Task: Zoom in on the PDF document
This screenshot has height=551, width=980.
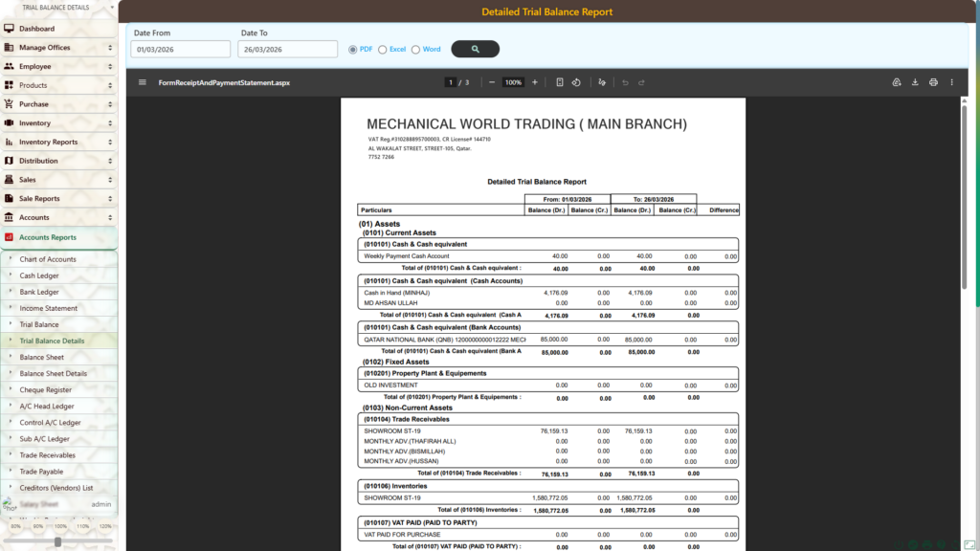Action: [x=534, y=82]
